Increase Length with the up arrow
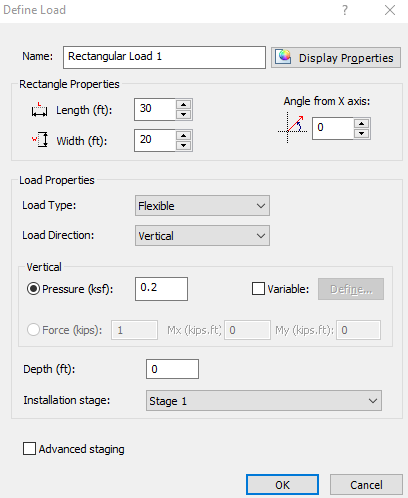The height and width of the screenshot is (498, 408). click(x=184, y=104)
